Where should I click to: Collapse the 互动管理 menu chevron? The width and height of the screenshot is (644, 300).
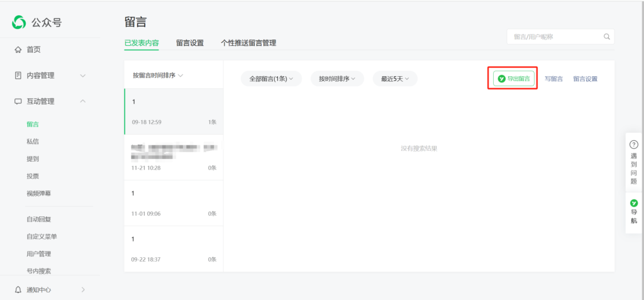tap(83, 101)
